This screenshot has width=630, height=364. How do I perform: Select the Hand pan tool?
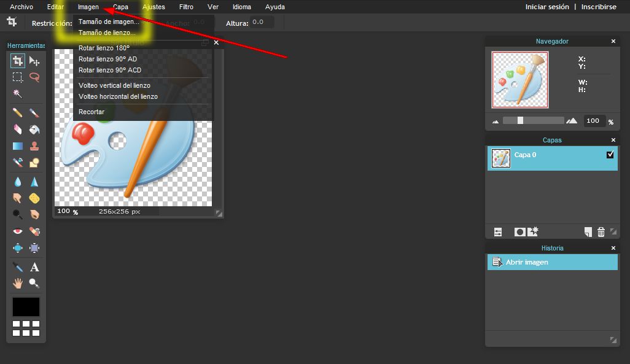pos(17,283)
